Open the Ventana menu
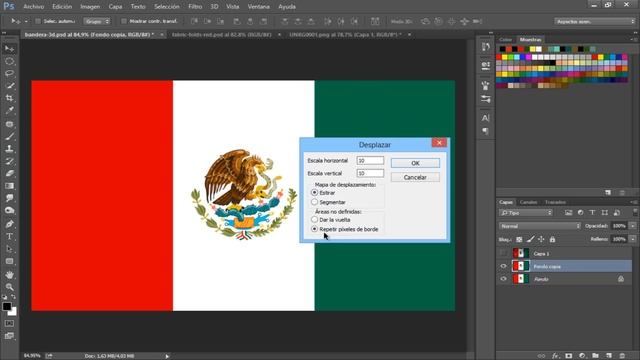640x360 pixels. [x=259, y=7]
